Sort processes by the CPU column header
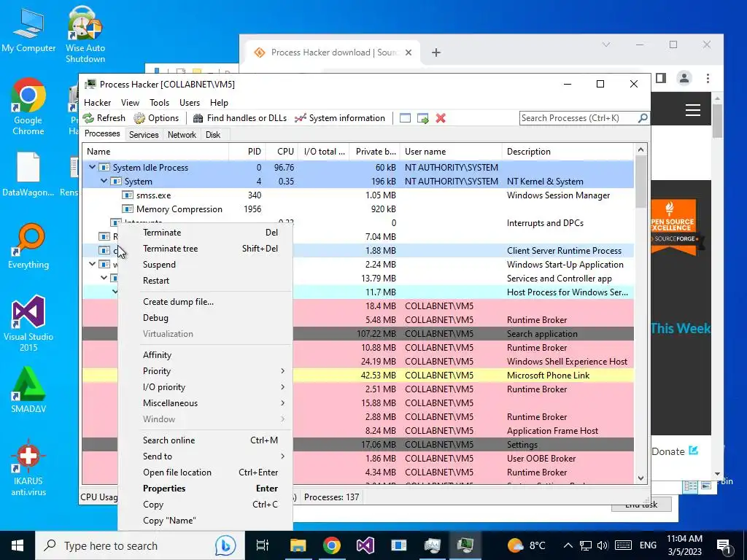 282,152
